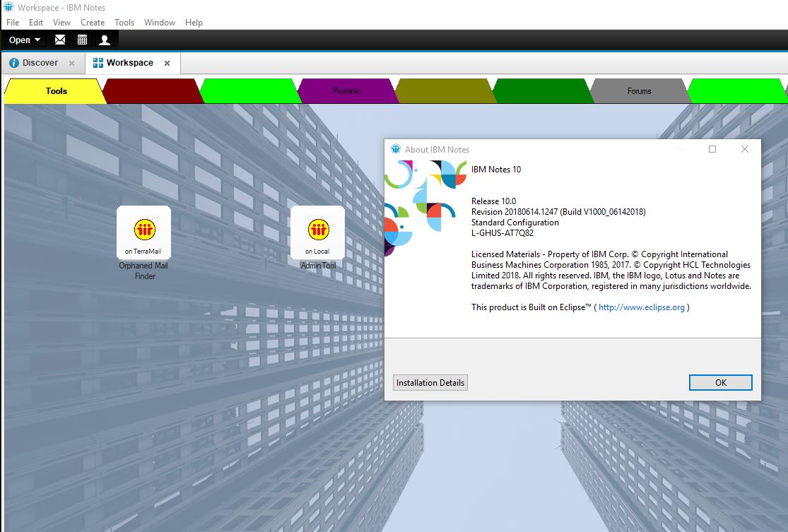Click the 'on TerraMail' server label

click(x=143, y=252)
